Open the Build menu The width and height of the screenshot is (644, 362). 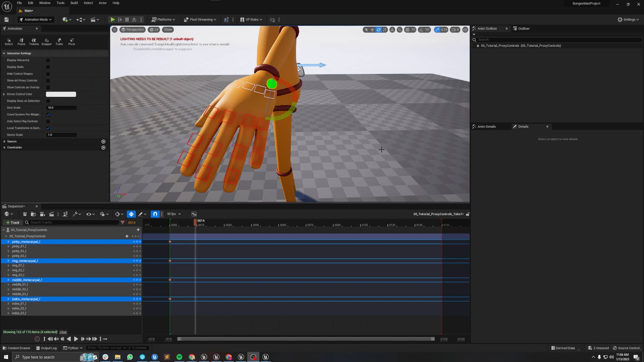pyautogui.click(x=74, y=3)
